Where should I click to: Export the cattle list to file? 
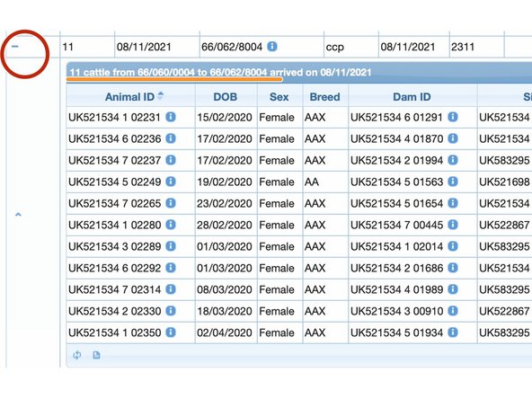(x=96, y=355)
